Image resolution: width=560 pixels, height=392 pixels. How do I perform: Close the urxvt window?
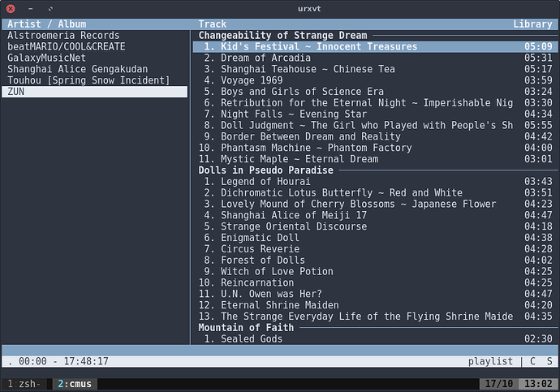pos(11,9)
